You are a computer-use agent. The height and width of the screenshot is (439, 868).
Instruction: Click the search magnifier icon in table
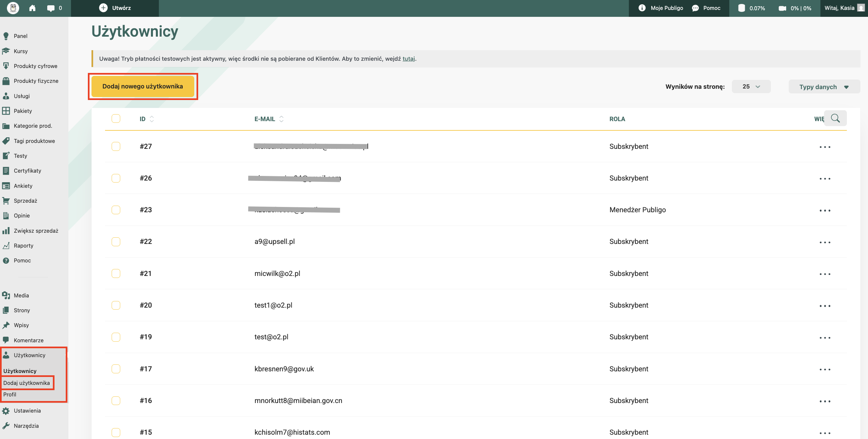coord(835,118)
